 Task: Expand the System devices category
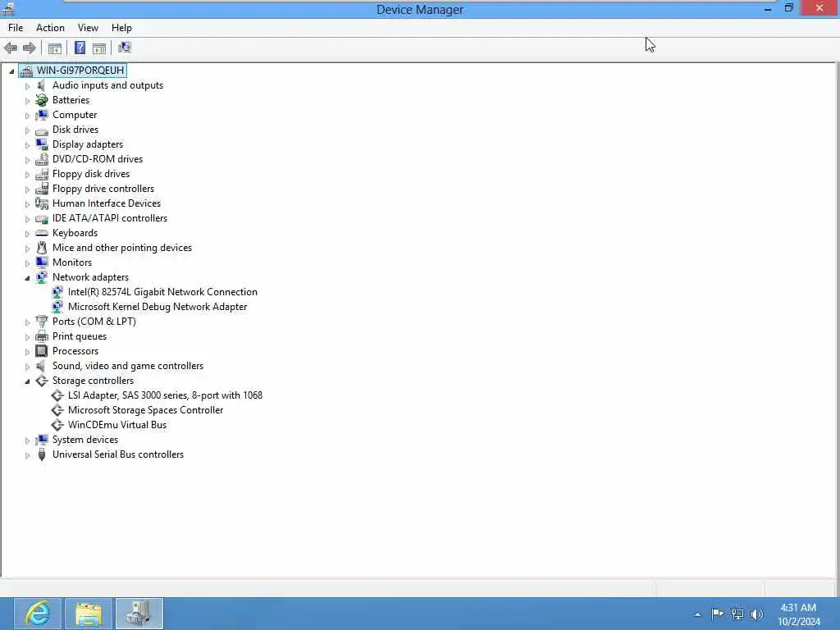27,441
